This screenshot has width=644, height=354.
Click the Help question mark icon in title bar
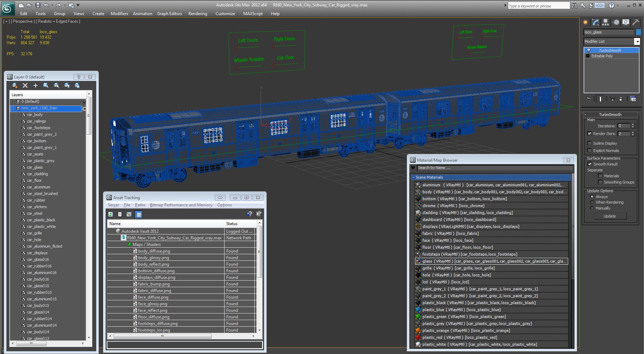pyautogui.click(x=611, y=5)
